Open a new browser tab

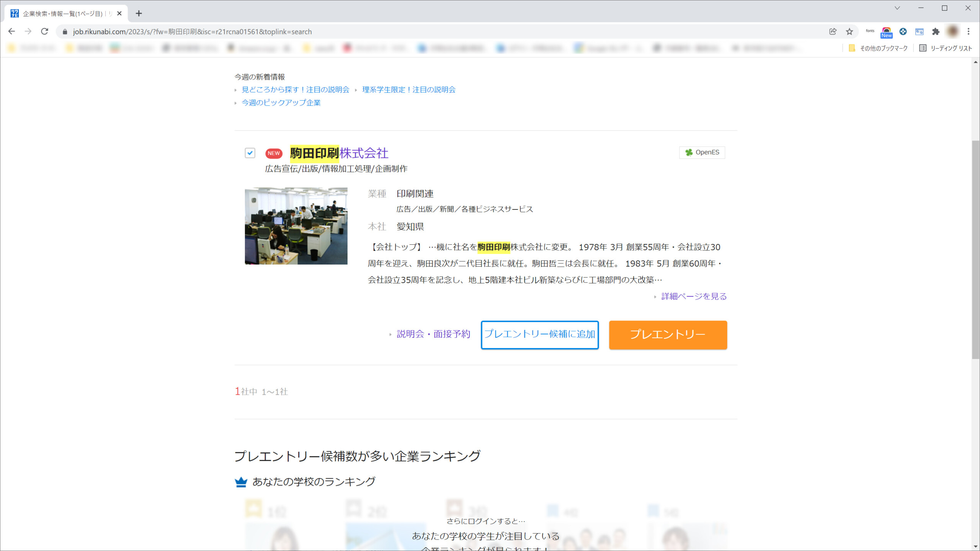pos(139,13)
